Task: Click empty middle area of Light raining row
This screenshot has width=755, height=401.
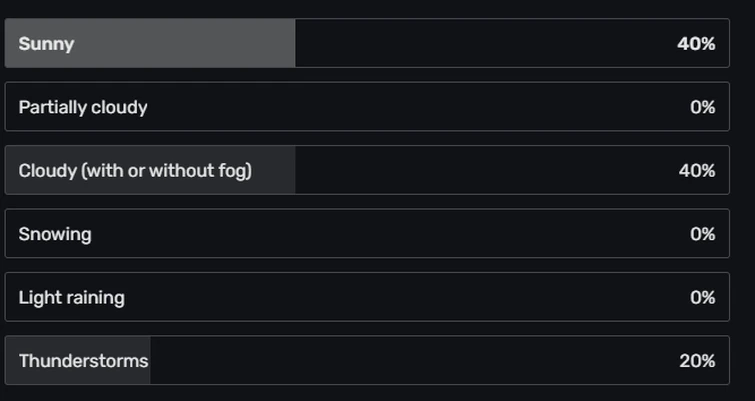Action: click(x=400, y=297)
